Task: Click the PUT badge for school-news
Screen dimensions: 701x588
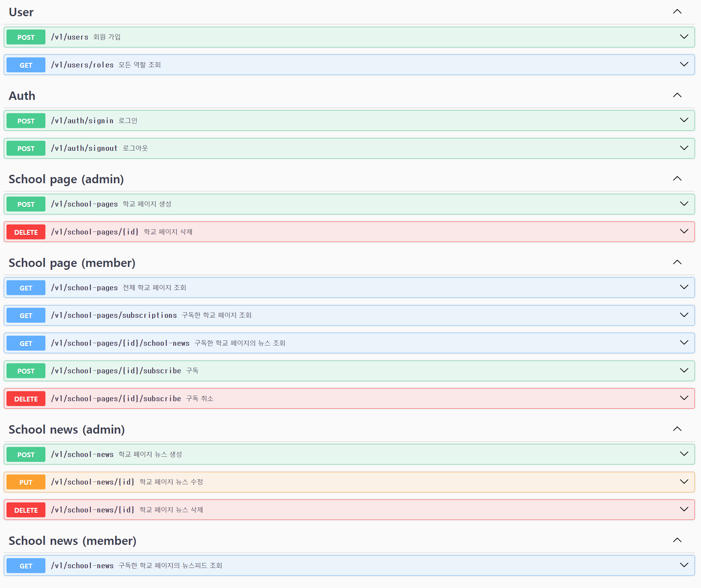Action: 26,482
